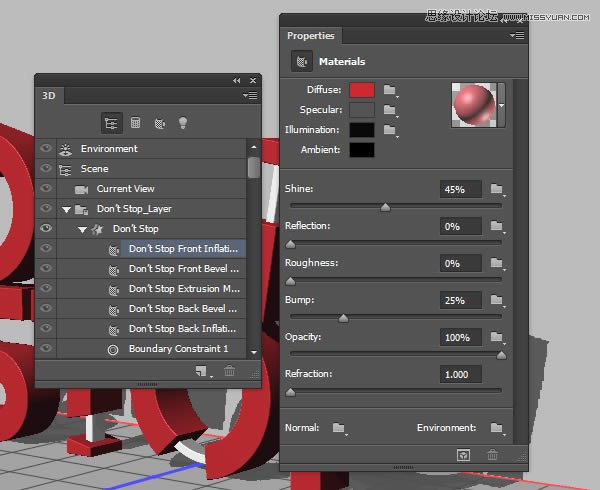Collapse the Don't Stop mesh node
This screenshot has width=600, height=490.
pyautogui.click(x=82, y=230)
